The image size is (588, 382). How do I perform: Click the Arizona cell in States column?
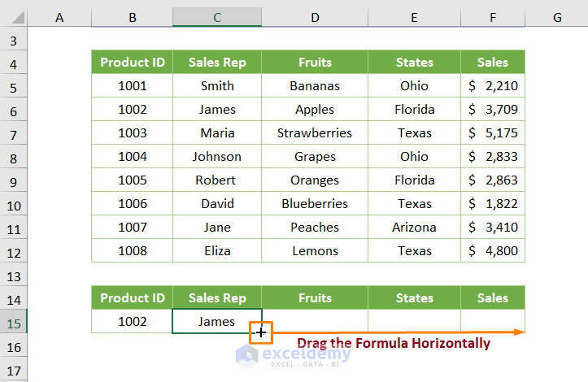[x=414, y=228]
